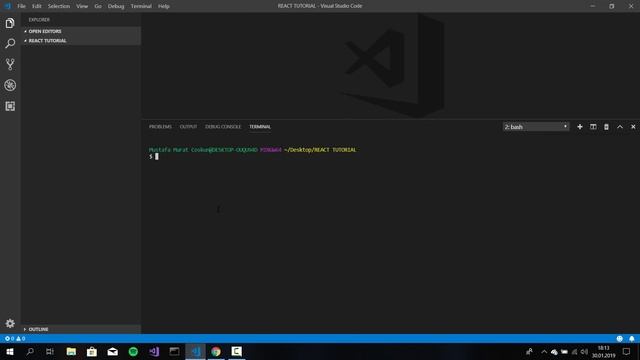
Task: Open the terminal window icon on taskbar
Action: coord(174,351)
